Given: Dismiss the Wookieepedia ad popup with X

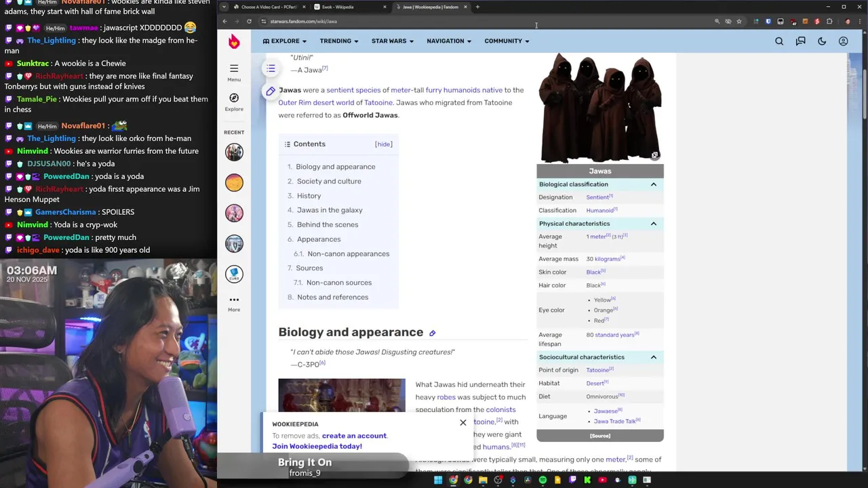Looking at the screenshot, I should [463, 423].
